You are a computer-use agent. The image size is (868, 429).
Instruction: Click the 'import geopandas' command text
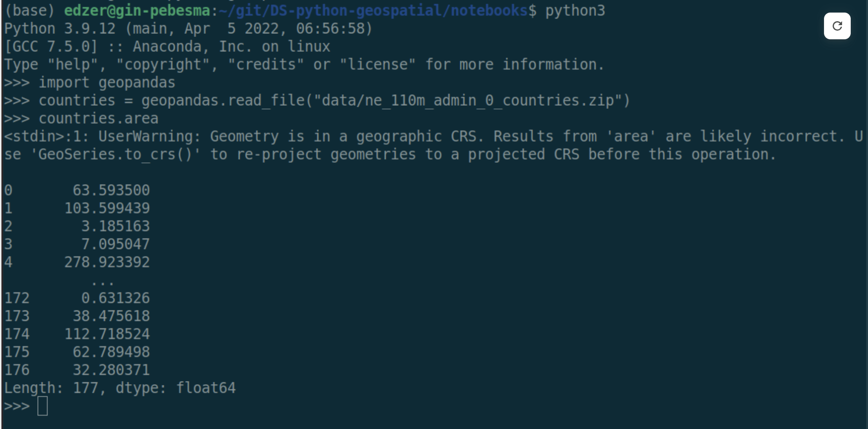pos(107,82)
